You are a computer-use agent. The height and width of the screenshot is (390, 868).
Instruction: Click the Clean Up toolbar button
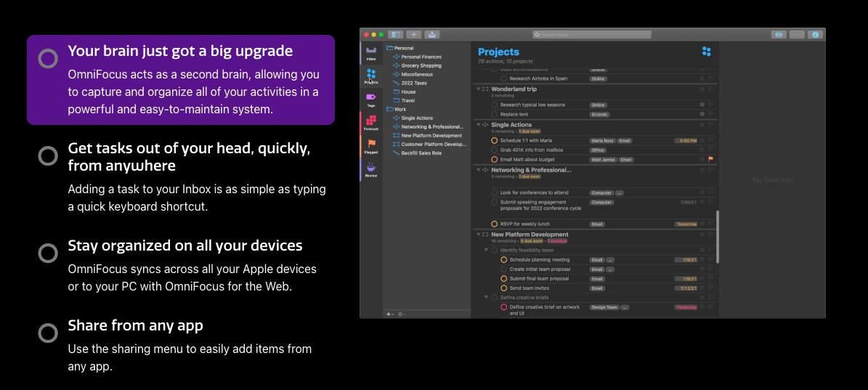[x=797, y=34]
